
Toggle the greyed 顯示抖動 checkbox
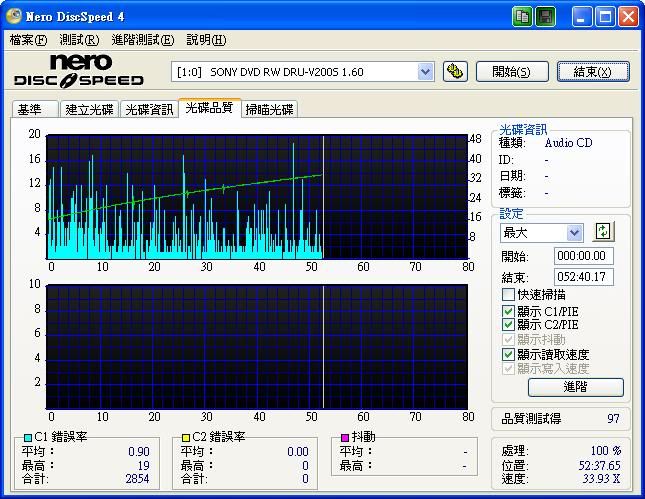508,340
